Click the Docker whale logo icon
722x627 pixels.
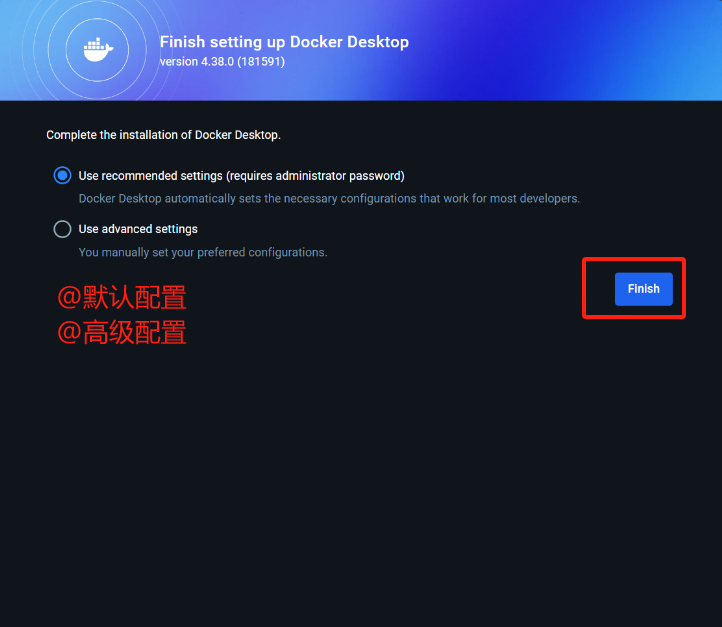coord(98,49)
